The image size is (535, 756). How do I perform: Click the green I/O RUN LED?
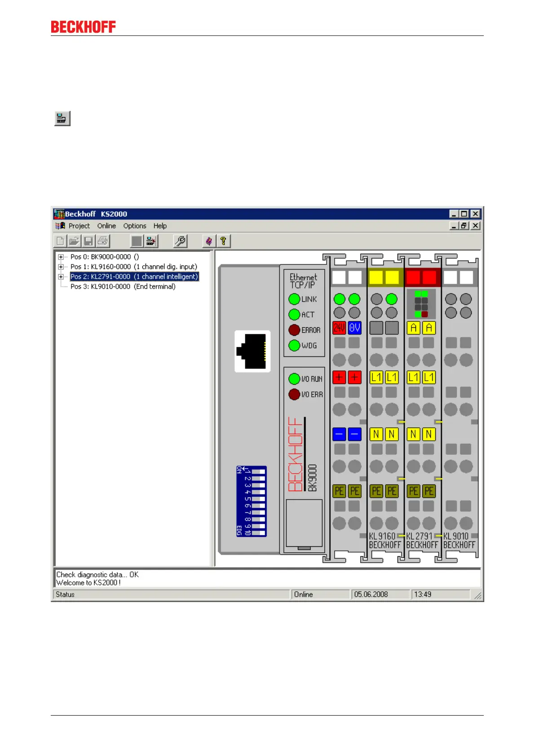tap(294, 379)
